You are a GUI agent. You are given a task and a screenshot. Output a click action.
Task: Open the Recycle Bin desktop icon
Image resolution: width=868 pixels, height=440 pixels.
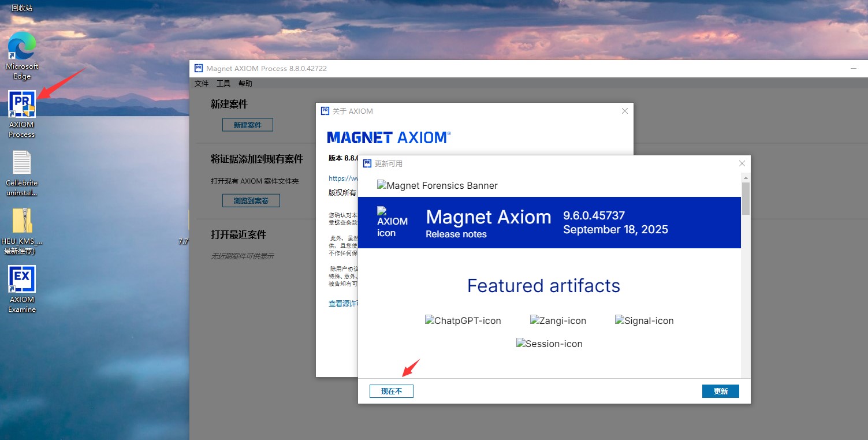point(22,8)
